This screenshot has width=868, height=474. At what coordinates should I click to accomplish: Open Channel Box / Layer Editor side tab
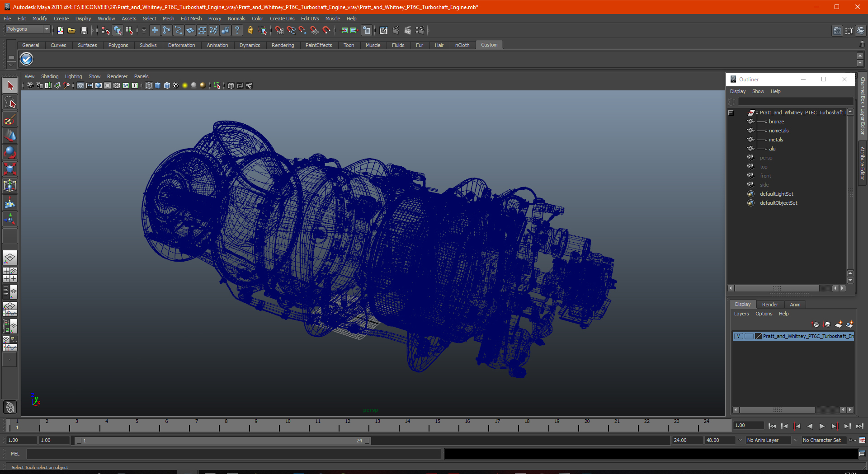tap(863, 105)
